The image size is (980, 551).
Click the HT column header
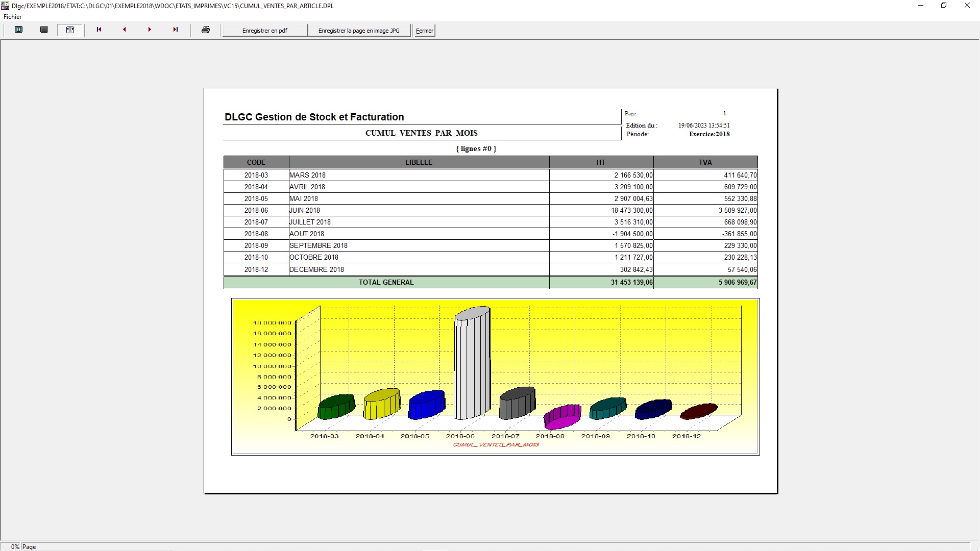[601, 162]
